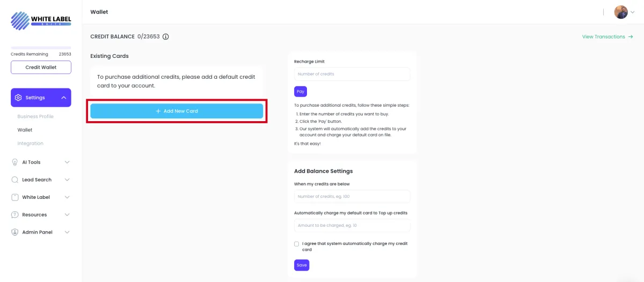Click the credits remaining progress bar
The width and height of the screenshot is (644, 282).
41,48
